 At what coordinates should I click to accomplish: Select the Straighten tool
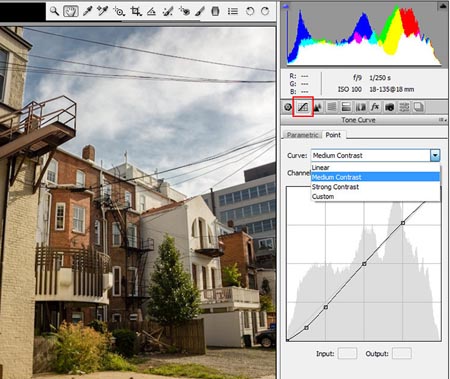click(x=151, y=12)
